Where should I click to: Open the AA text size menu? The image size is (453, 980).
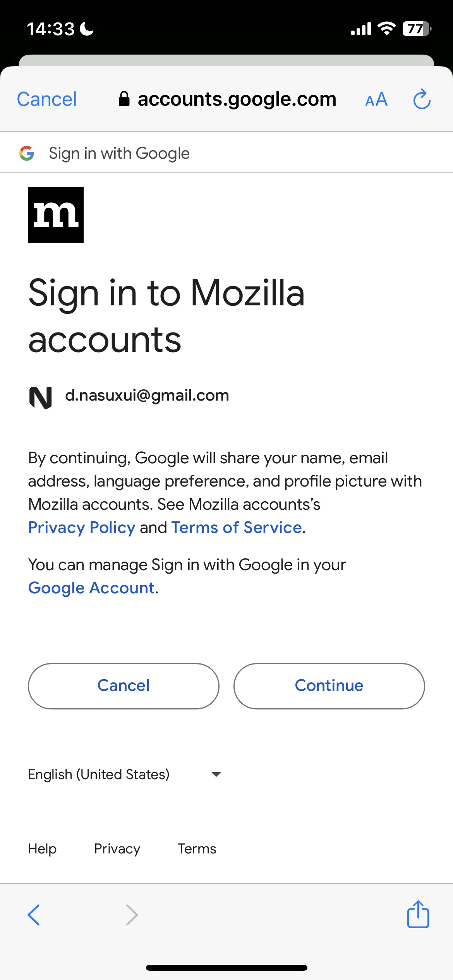click(x=376, y=100)
